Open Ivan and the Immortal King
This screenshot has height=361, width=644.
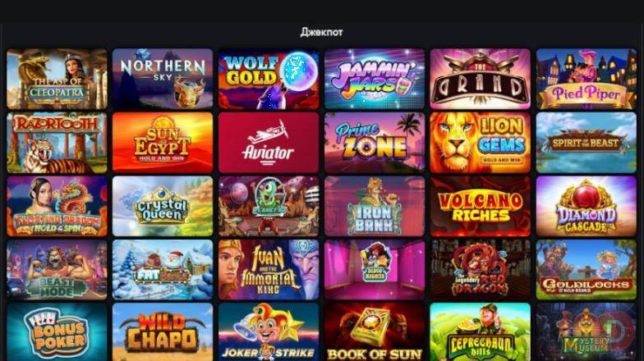[269, 270]
